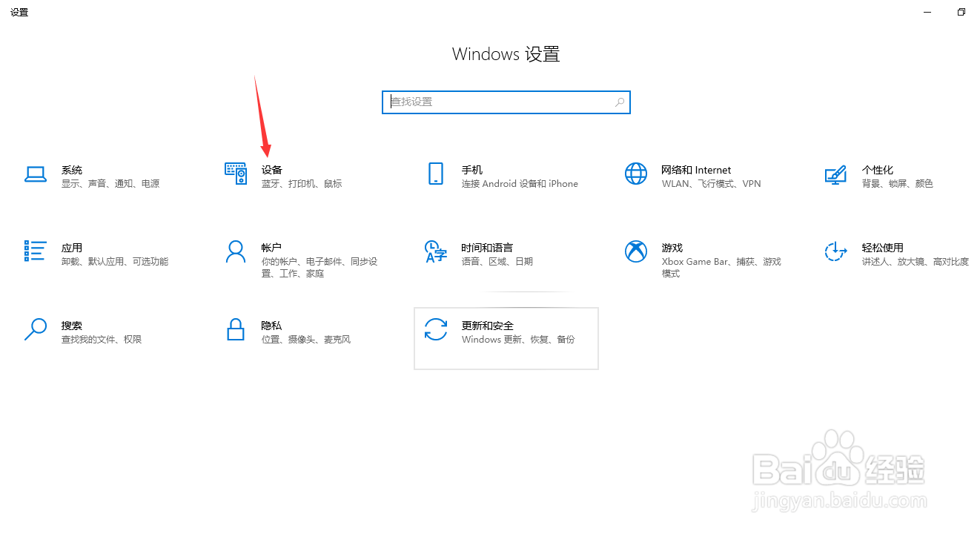Open the 手机 phone icon

[436, 174]
